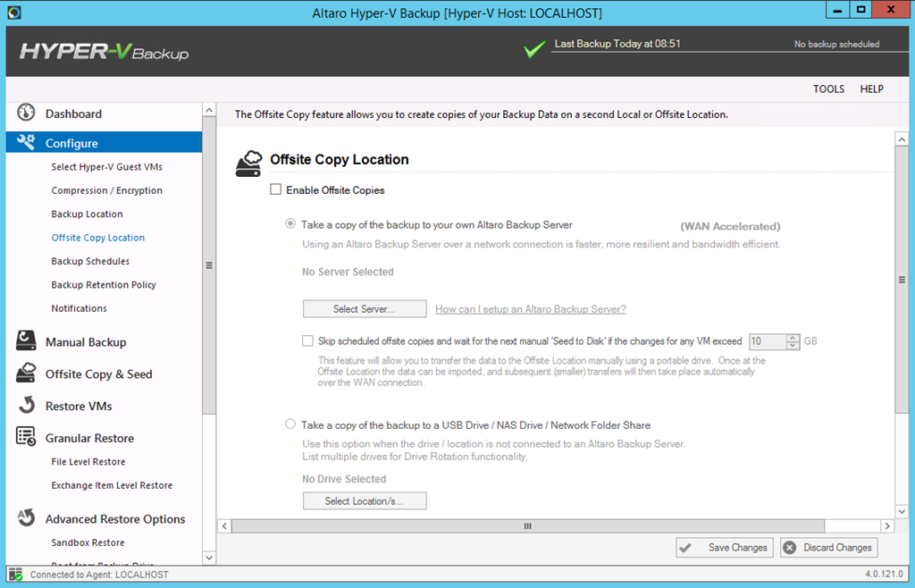The image size is (915, 588).
Task: Click 'No Drive Selected' label
Action: point(344,479)
